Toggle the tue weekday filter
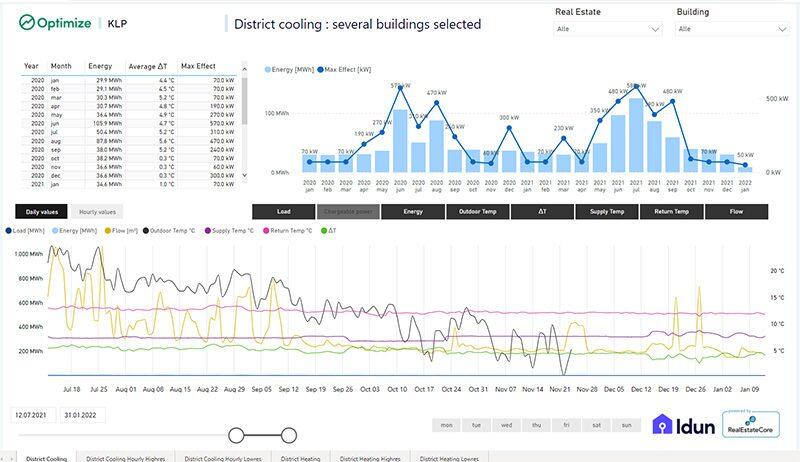The width and height of the screenshot is (800, 462). click(x=477, y=425)
